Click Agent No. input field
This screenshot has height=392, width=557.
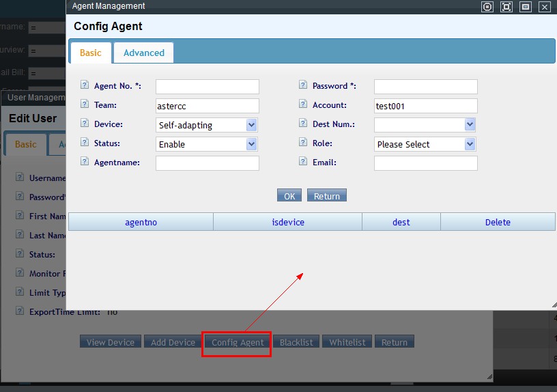(208, 87)
